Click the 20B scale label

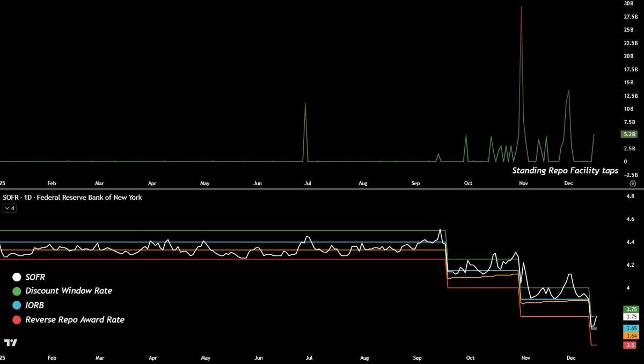(x=629, y=56)
